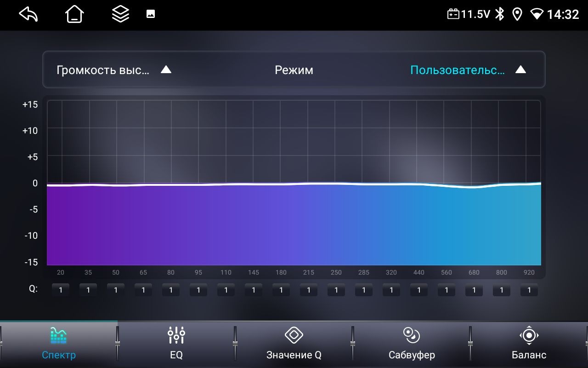Tap the location pin icon

[x=517, y=14]
